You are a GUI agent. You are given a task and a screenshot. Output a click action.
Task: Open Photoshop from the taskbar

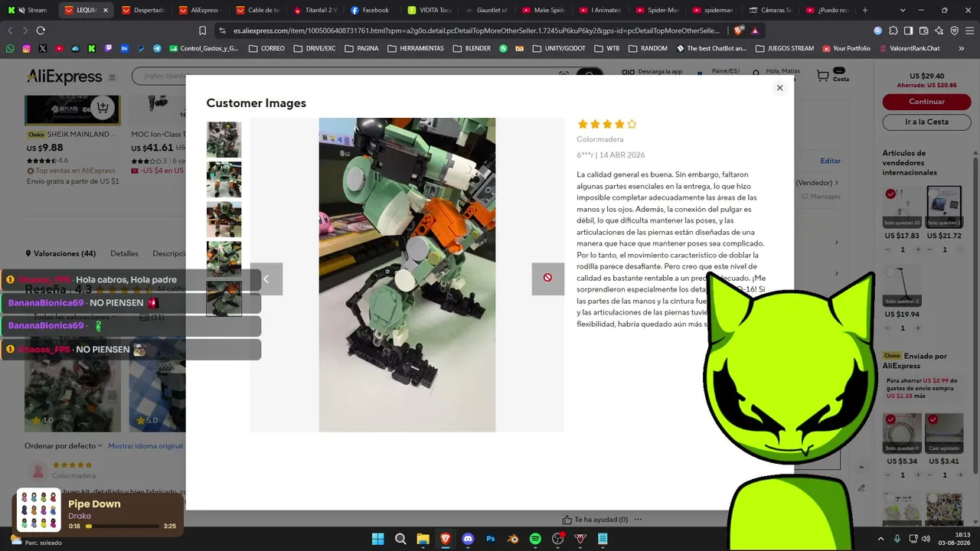pos(491,539)
